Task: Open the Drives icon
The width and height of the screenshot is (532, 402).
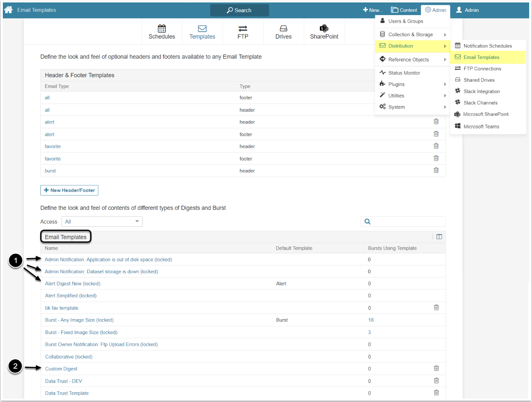Action: [x=283, y=28]
